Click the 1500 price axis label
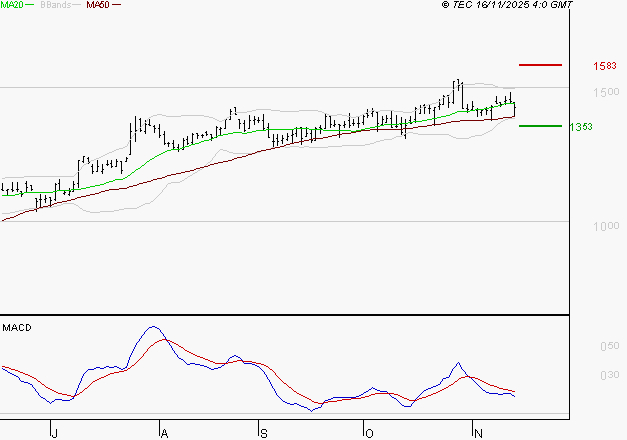627x440 pixels. (x=606, y=92)
